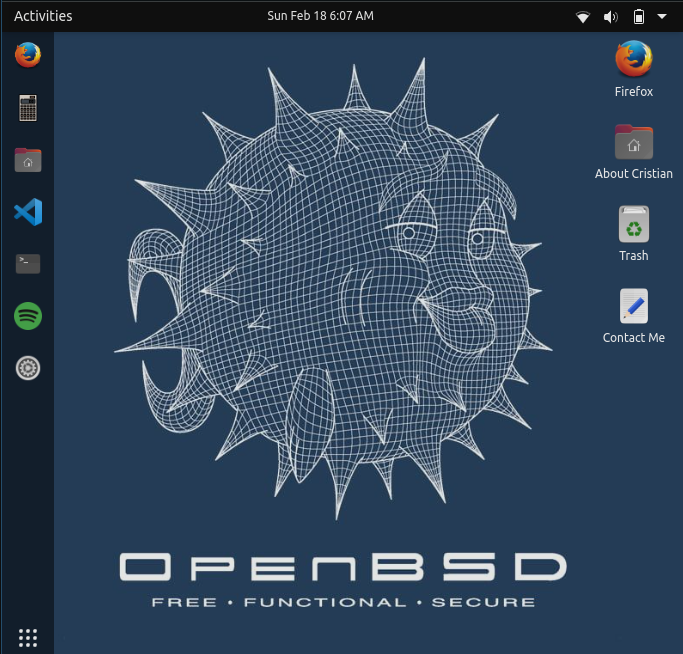Click the volume speaker icon
This screenshot has height=654, width=683.
click(610, 17)
